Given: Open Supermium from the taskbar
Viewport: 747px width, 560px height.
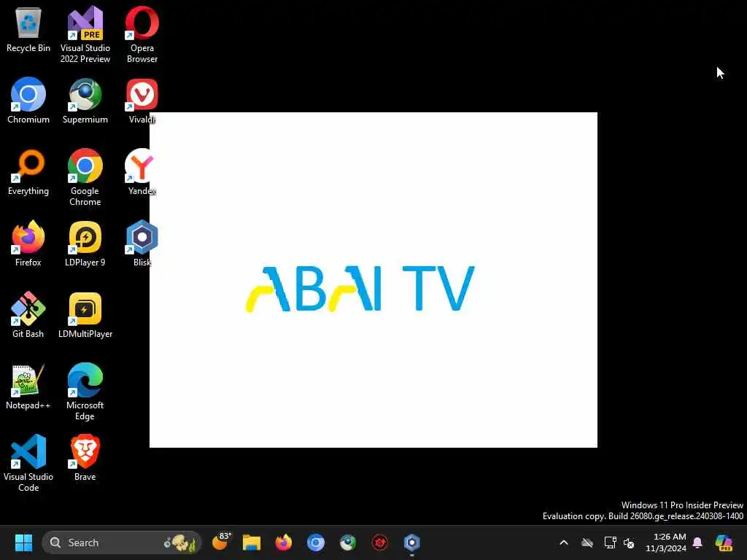Looking at the screenshot, I should pos(348,542).
